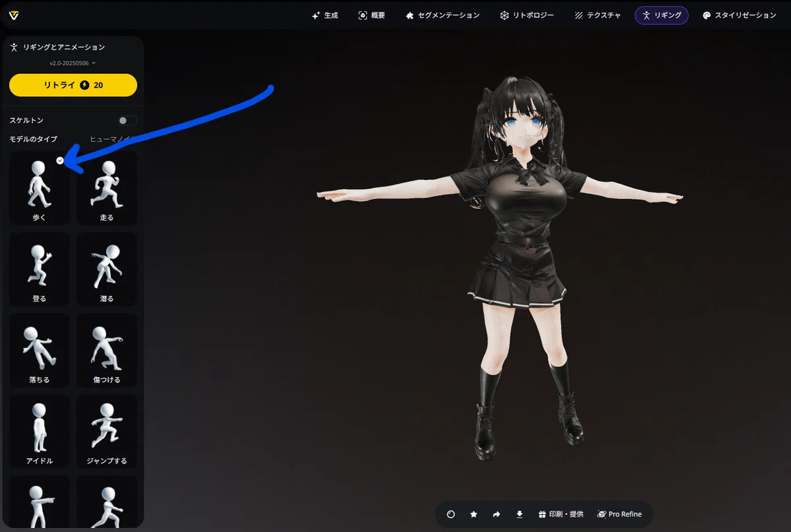
Task: Choose the 走る running animation
Action: pyautogui.click(x=107, y=189)
